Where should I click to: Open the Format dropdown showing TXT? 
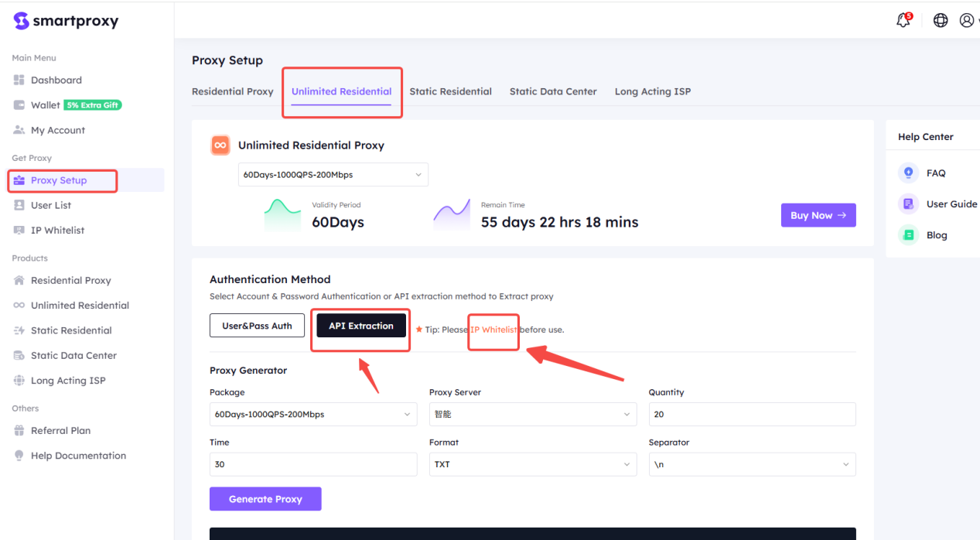pyautogui.click(x=533, y=464)
